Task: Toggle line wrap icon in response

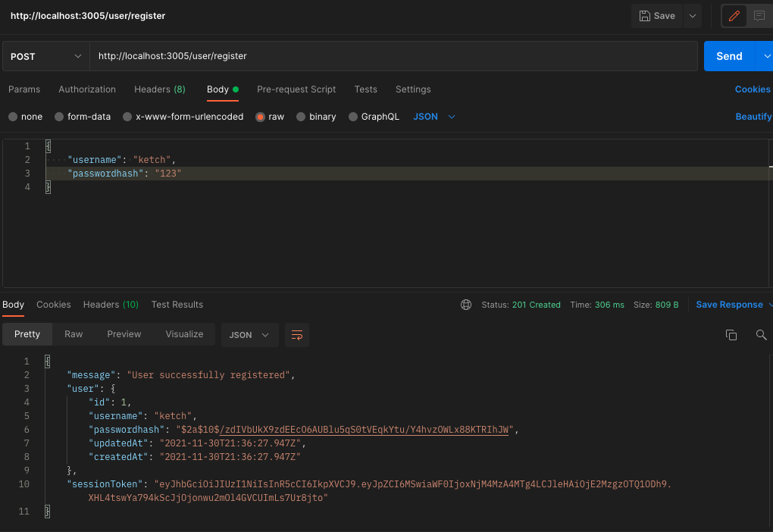Action: click(297, 335)
